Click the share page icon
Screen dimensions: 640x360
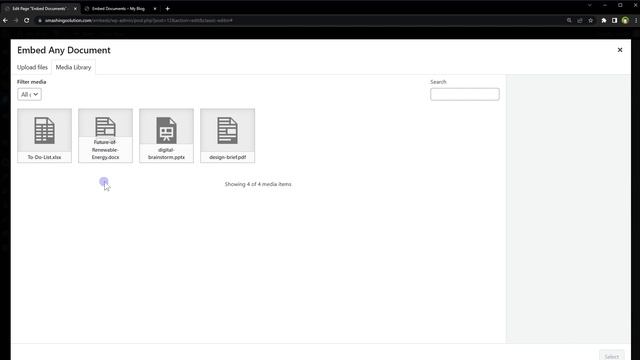tap(580, 20)
